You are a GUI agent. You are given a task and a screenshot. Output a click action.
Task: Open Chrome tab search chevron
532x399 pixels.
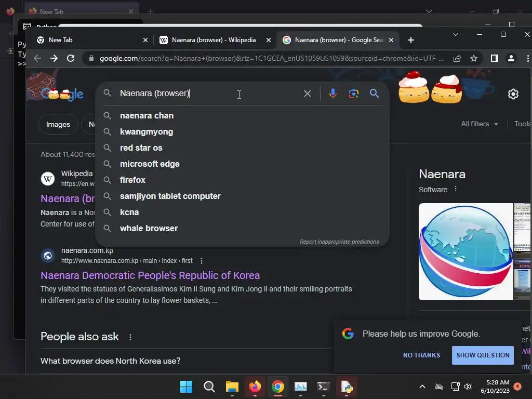[x=456, y=34]
